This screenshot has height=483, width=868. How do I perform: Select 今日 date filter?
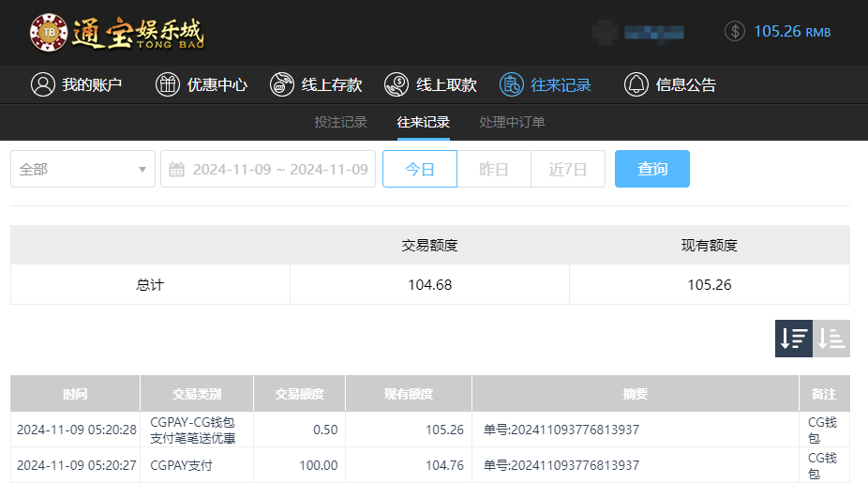pos(420,169)
